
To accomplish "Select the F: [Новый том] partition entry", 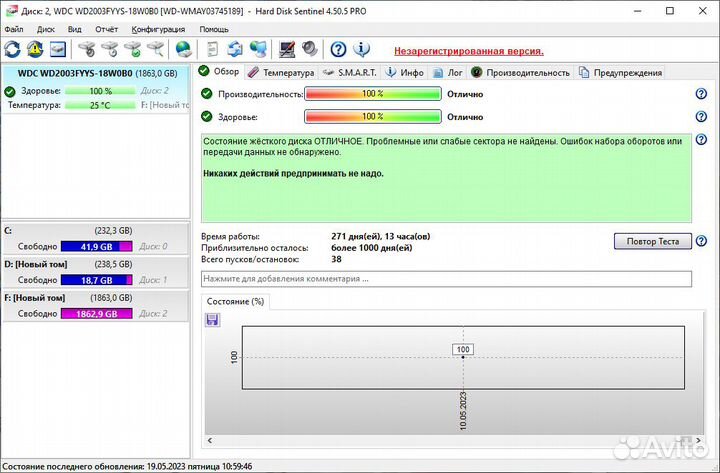I will tap(96, 306).
